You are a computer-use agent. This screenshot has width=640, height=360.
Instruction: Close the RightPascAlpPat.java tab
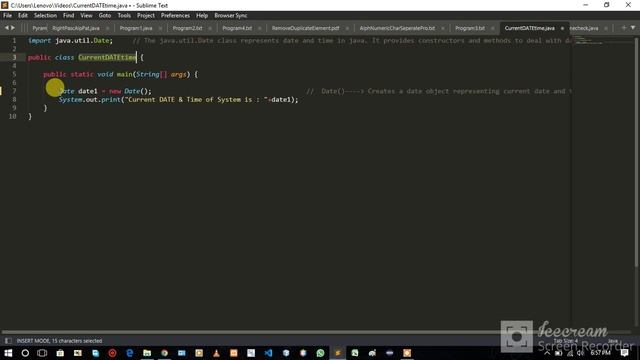(108, 28)
